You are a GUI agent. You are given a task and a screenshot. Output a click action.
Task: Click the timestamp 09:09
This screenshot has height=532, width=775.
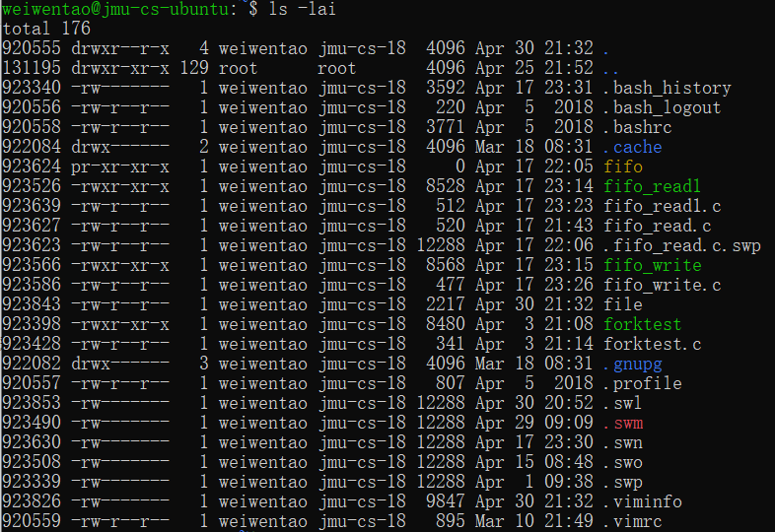(568, 424)
